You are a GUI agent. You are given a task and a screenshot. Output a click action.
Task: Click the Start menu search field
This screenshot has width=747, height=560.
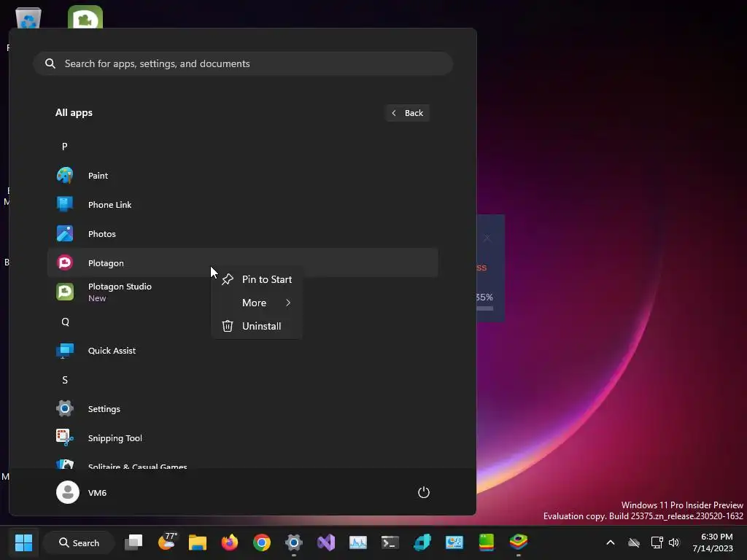[243, 63]
